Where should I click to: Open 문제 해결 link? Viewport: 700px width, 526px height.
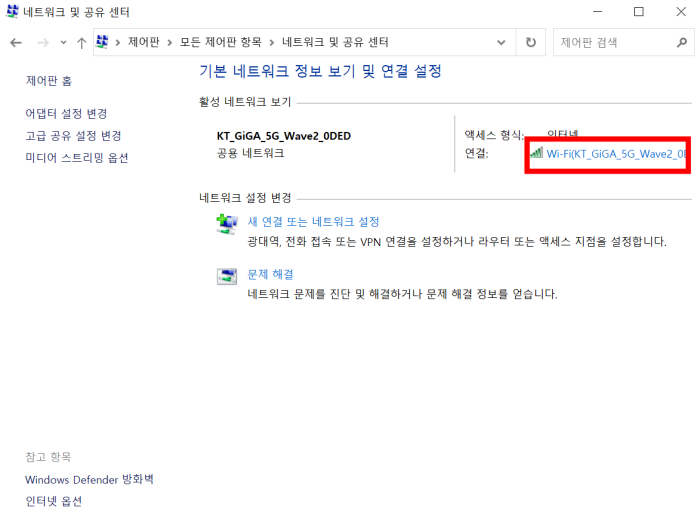[271, 274]
